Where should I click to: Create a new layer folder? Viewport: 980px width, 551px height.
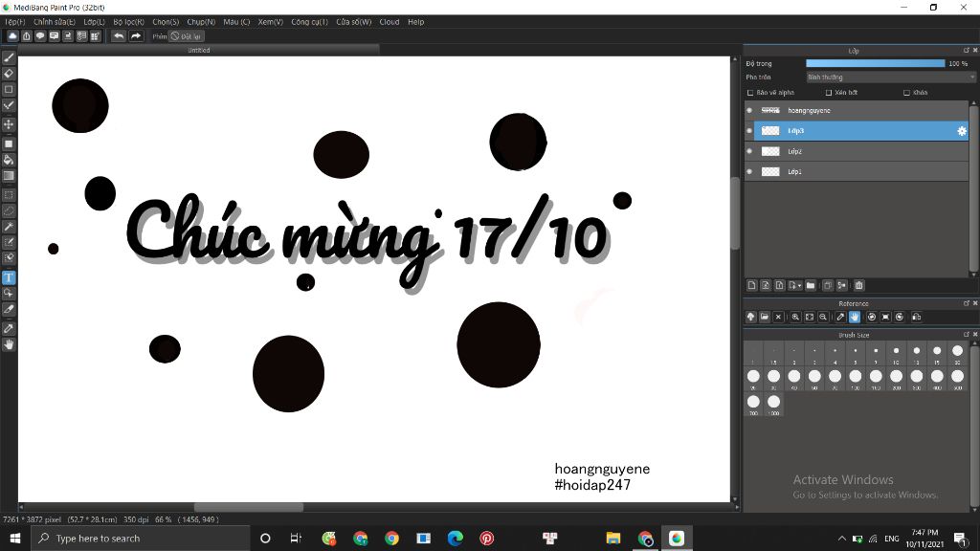tap(811, 285)
